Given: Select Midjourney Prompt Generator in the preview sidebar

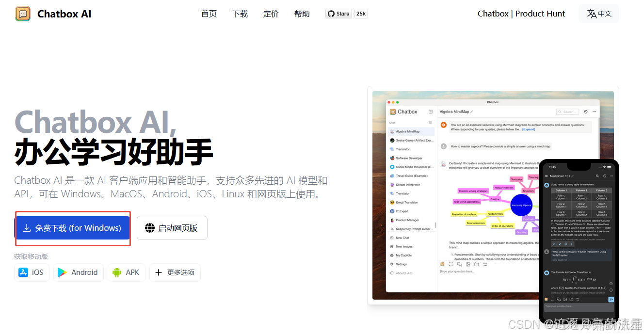Looking at the screenshot, I should pyautogui.click(x=411, y=229).
